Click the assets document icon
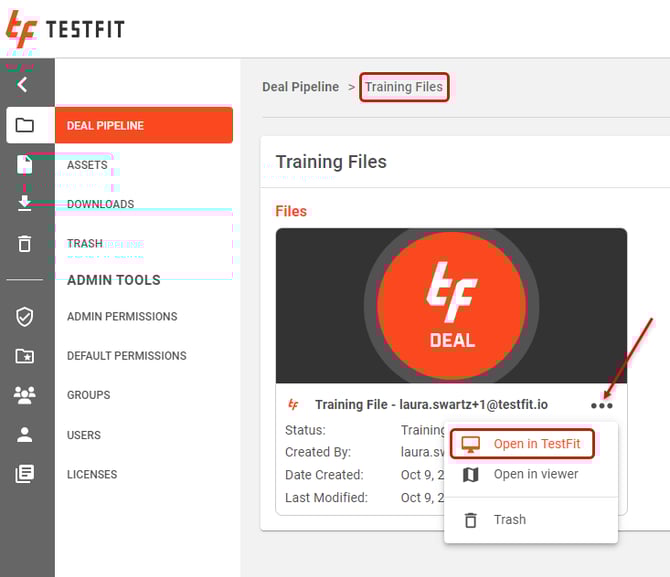 pos(25,165)
